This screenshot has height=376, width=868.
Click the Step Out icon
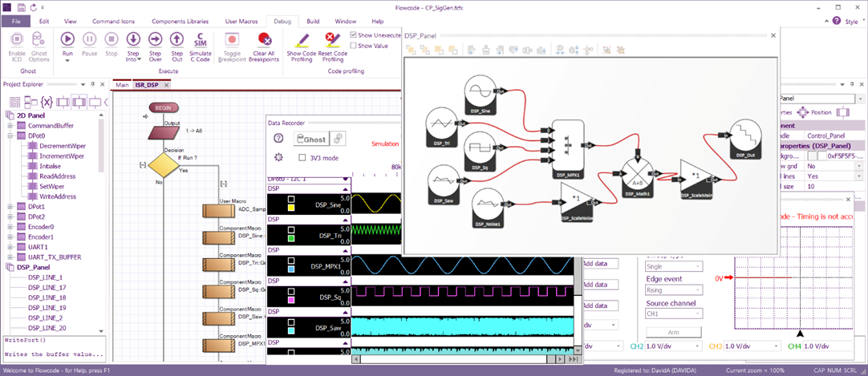coord(176,38)
